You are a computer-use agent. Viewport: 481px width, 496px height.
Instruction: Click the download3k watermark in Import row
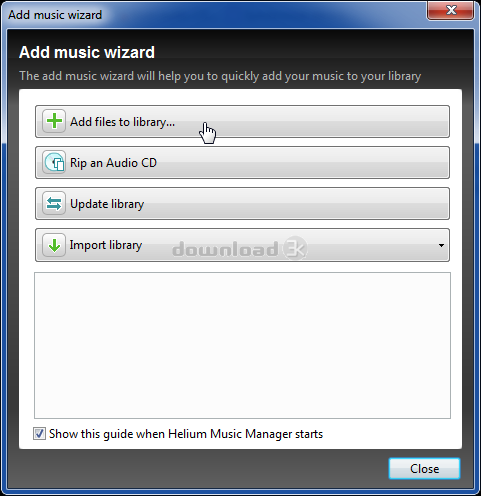[239, 248]
